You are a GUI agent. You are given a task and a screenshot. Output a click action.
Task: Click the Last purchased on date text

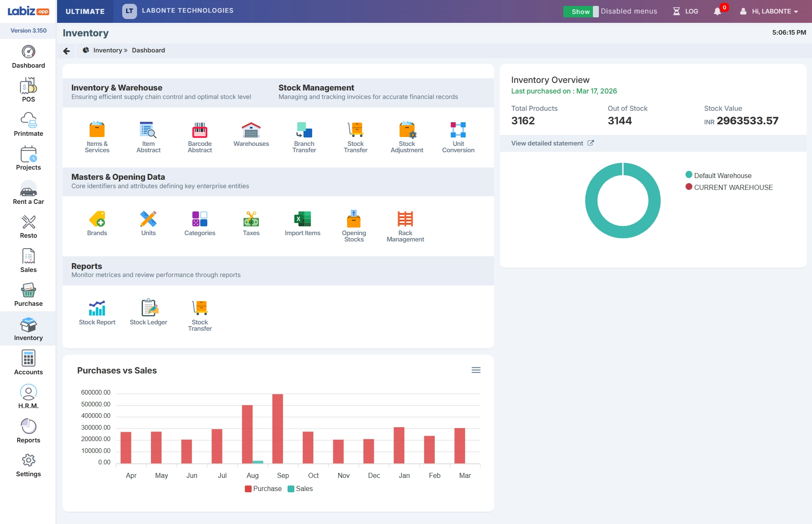[564, 91]
